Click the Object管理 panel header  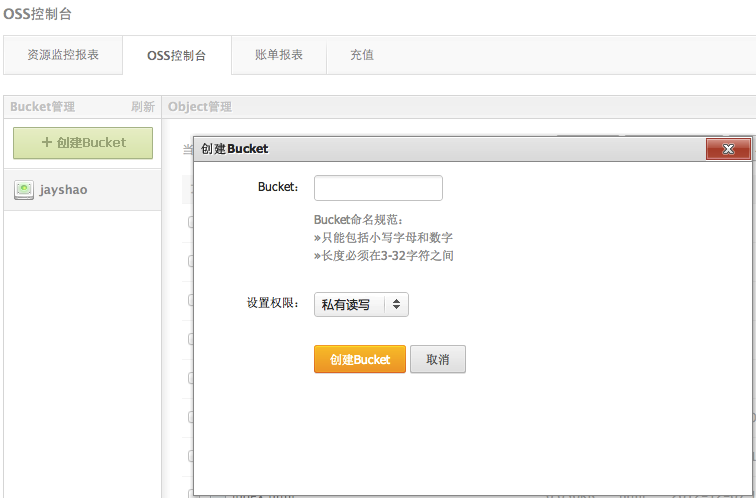click(x=200, y=107)
